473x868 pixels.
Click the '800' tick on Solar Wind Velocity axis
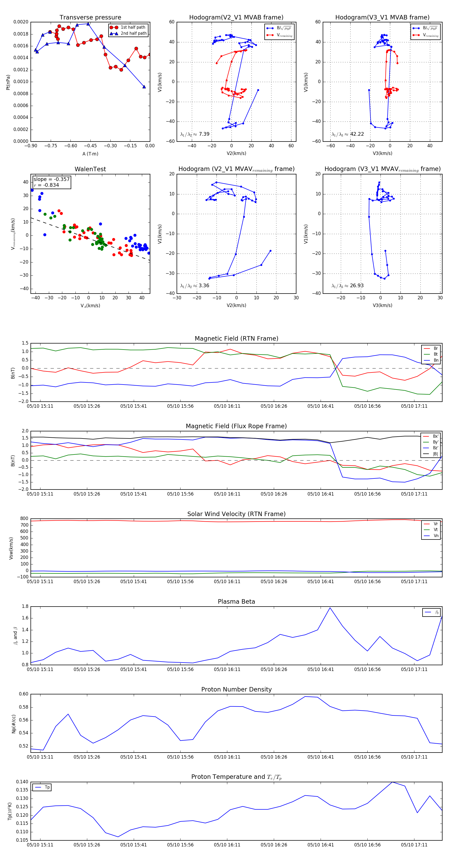coord(24,519)
